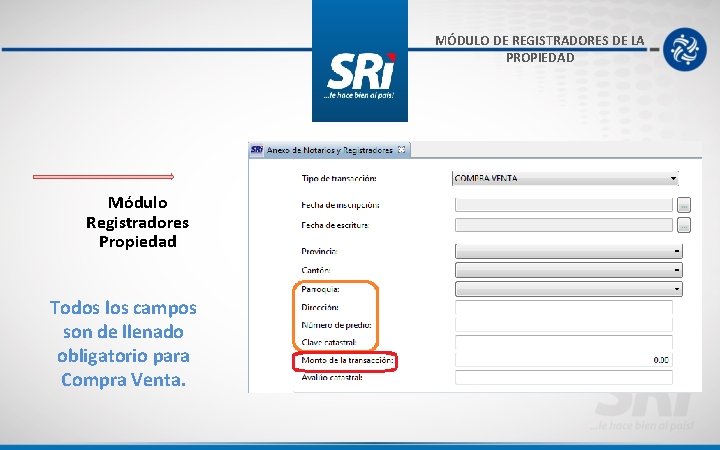Click the Número de predio input field

[564, 325]
